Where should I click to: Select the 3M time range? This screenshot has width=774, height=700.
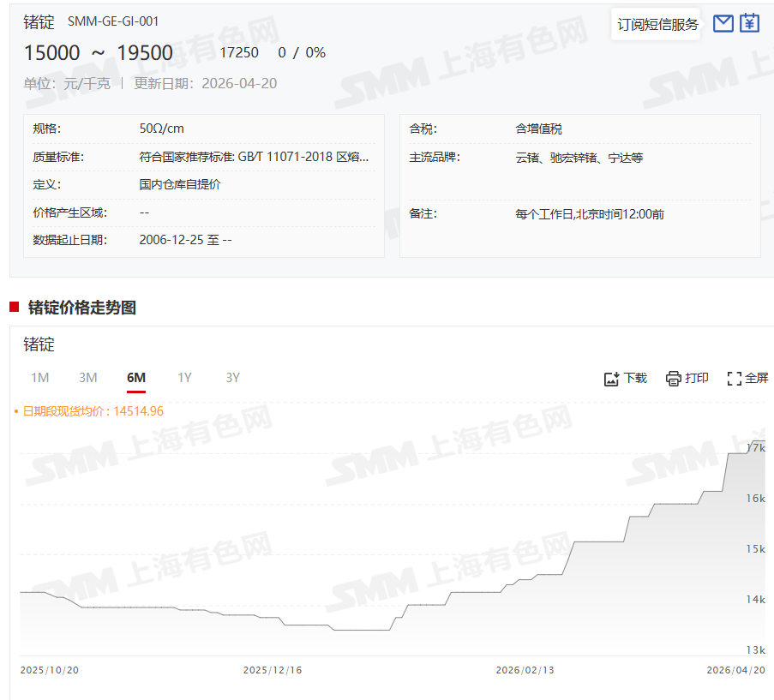pyautogui.click(x=88, y=378)
